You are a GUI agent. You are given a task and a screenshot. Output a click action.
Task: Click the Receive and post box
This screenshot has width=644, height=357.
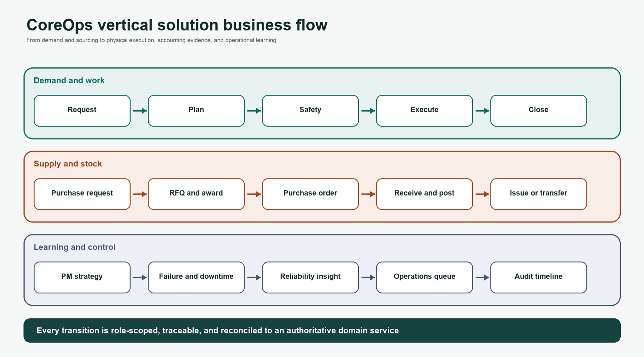[x=424, y=194]
